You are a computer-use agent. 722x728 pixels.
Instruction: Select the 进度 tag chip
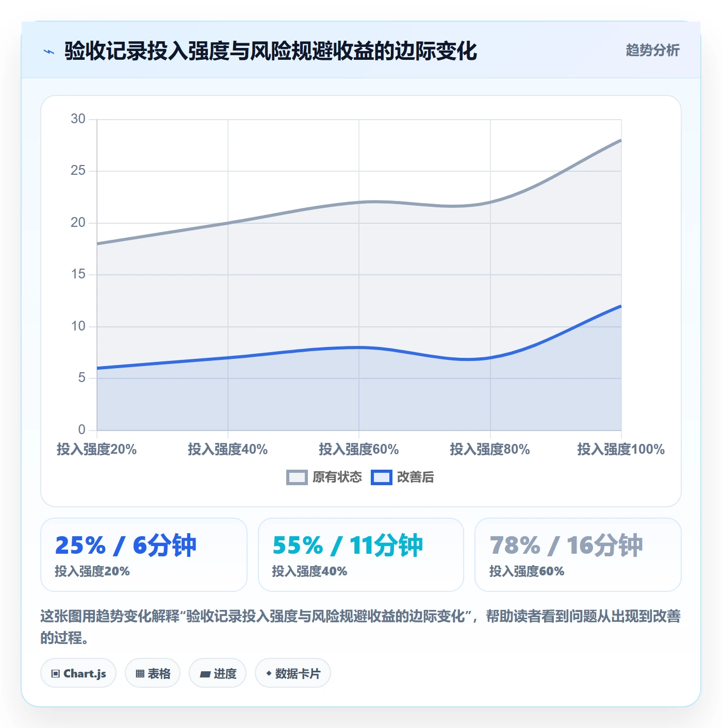tap(218, 673)
